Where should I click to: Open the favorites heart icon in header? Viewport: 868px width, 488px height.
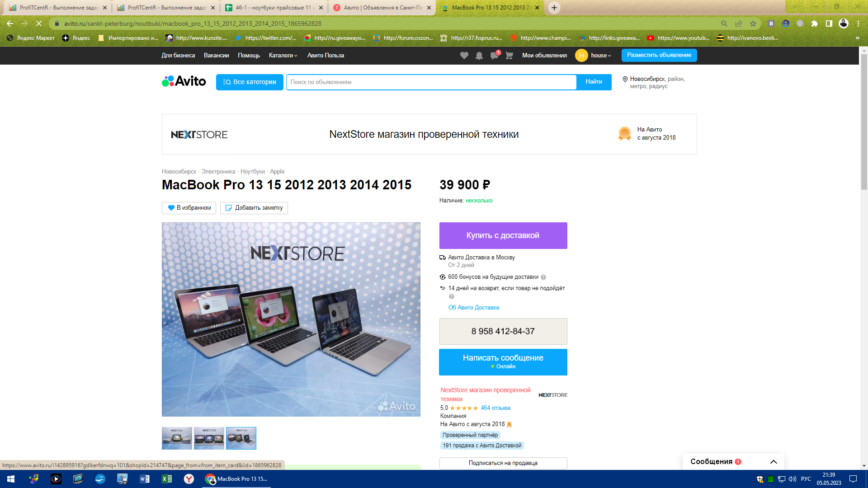click(464, 56)
